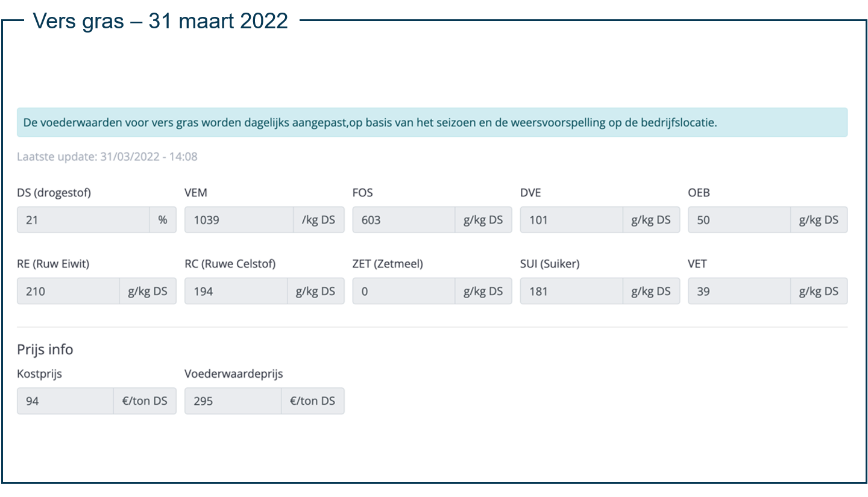The width and height of the screenshot is (868, 497).
Task: Click the €/ton DS unit beside Voederwaardeprijs
Action: tap(312, 401)
